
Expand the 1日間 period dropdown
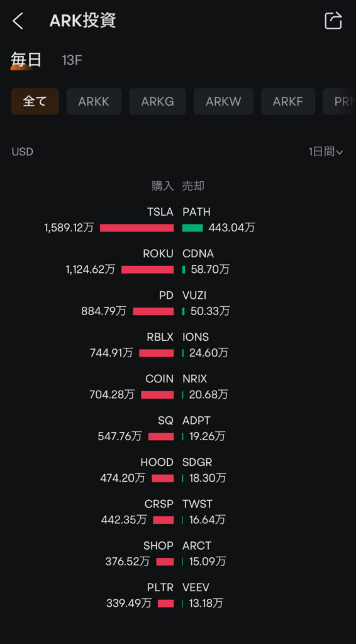(326, 152)
